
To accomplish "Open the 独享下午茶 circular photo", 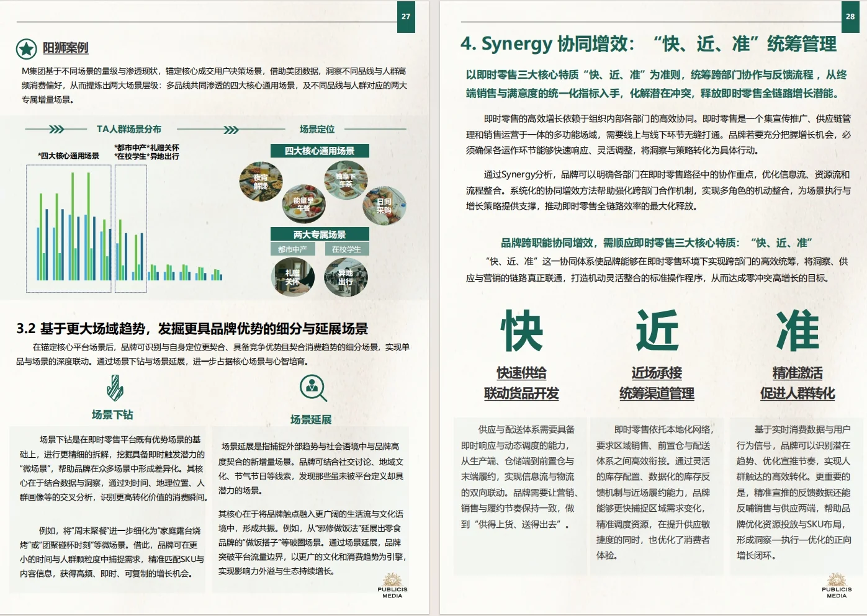I will 346,180.
